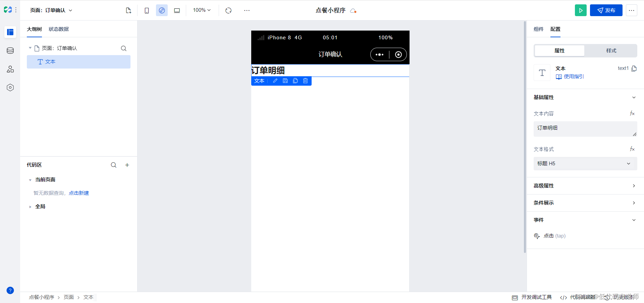Open the data source sidebar icon
Image resolution: width=644 pixels, height=303 pixels.
coord(10,51)
